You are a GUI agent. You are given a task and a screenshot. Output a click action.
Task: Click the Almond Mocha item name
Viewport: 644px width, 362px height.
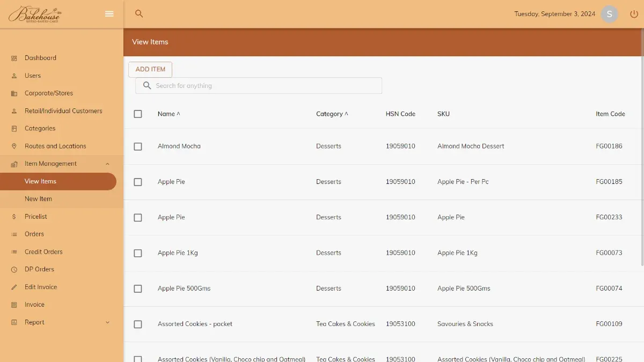179,146
